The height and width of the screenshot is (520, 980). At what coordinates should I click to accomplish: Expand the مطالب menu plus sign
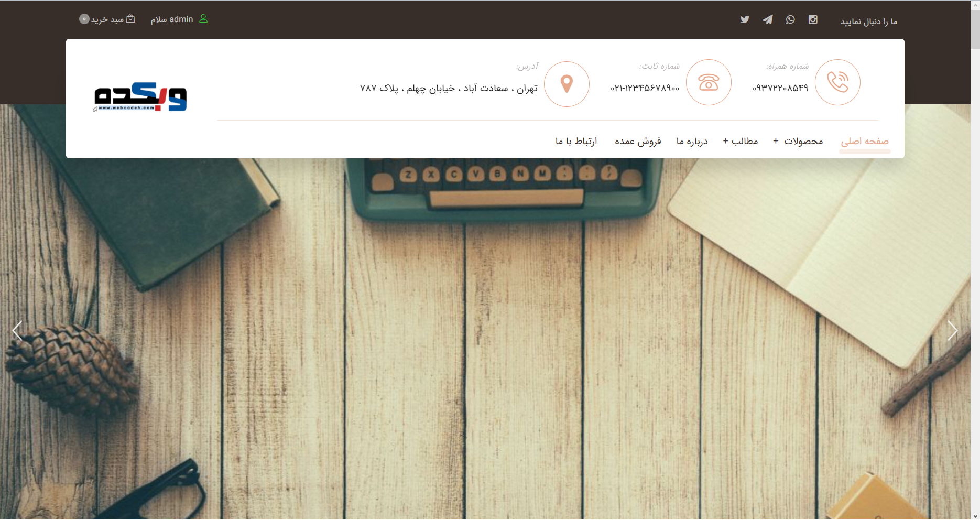coord(725,141)
